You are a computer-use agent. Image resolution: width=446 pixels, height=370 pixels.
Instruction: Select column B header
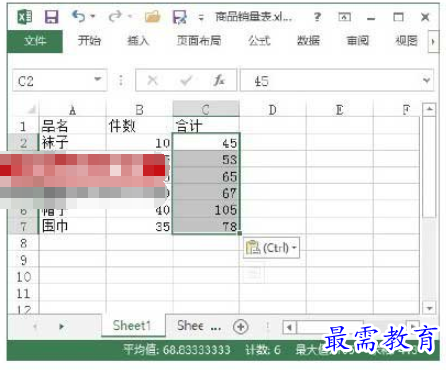[x=139, y=110]
